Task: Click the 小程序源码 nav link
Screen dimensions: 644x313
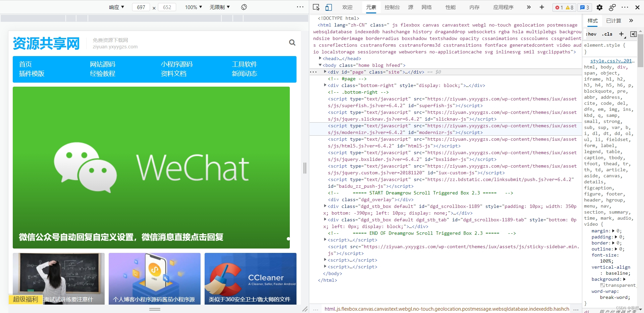Action: [177, 64]
